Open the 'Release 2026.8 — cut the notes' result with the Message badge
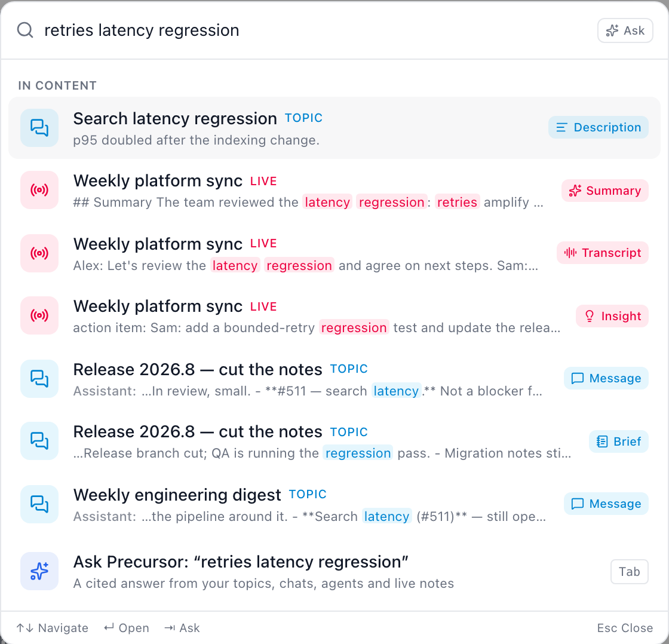This screenshot has height=644, width=669. pyautogui.click(x=334, y=379)
